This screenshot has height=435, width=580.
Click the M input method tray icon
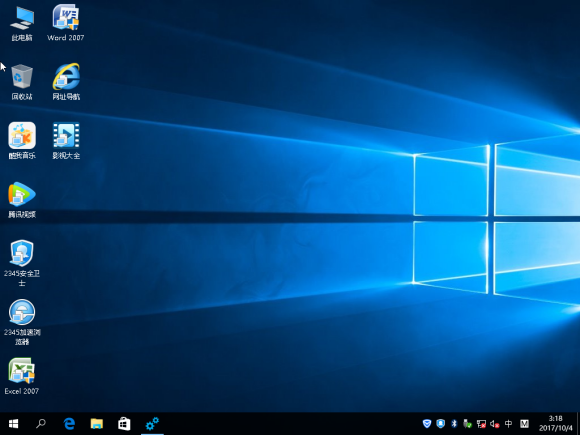pyautogui.click(x=524, y=424)
